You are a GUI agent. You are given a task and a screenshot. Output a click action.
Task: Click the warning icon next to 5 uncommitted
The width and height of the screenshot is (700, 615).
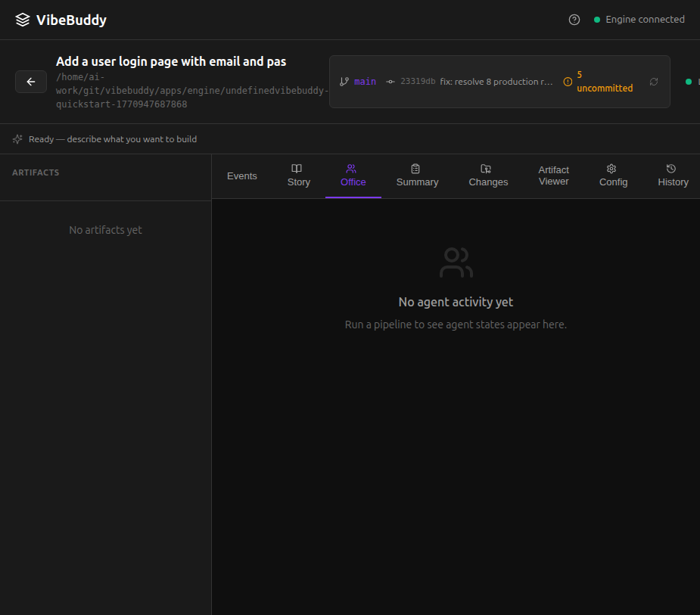pyautogui.click(x=568, y=82)
